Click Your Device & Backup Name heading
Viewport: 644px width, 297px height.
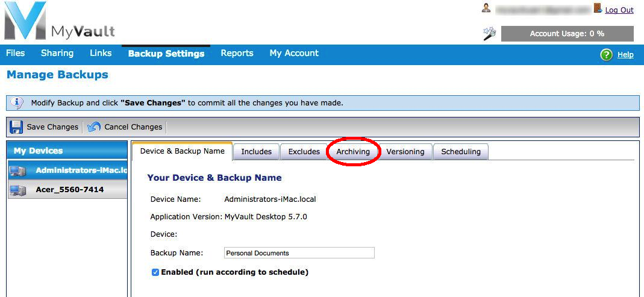(214, 178)
